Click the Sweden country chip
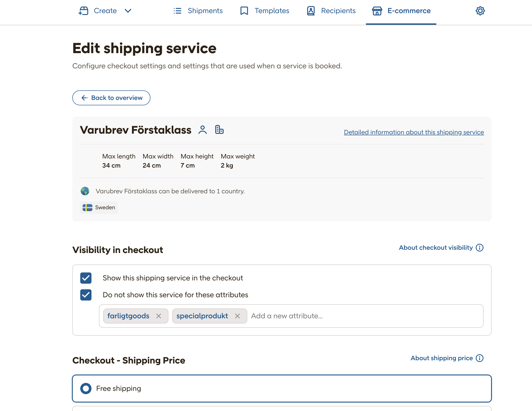 point(99,207)
